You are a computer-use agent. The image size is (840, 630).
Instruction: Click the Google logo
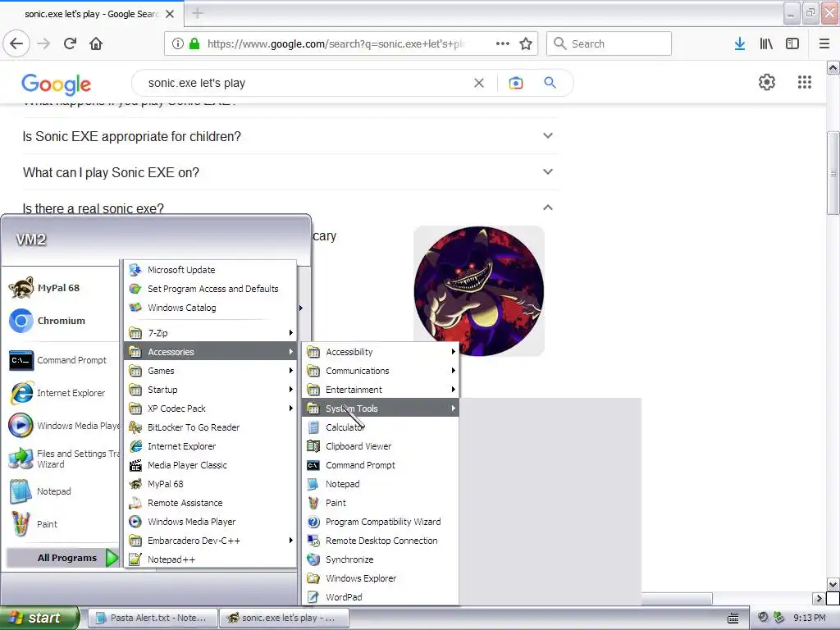point(57,84)
